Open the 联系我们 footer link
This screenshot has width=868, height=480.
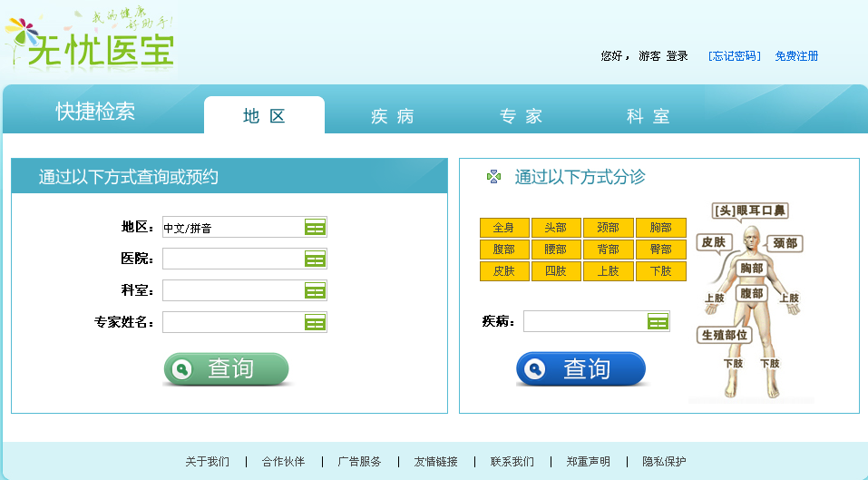point(512,461)
